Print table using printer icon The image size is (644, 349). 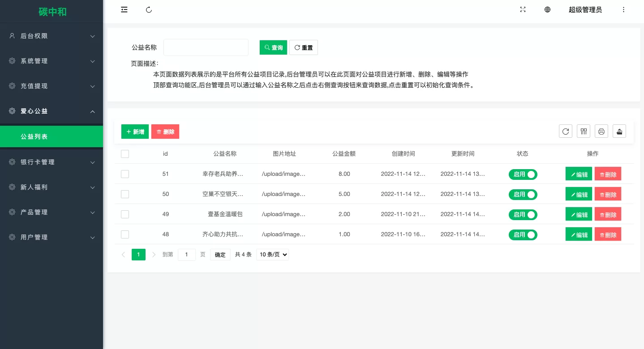pos(601,131)
